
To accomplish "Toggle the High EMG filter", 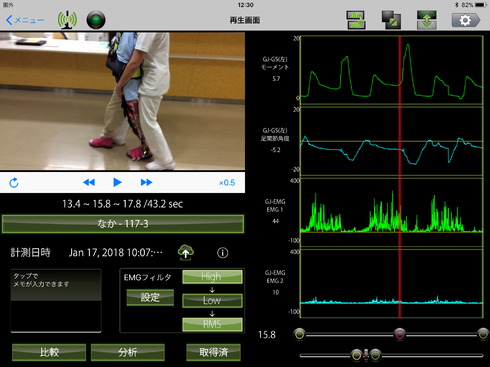I will pyautogui.click(x=212, y=277).
